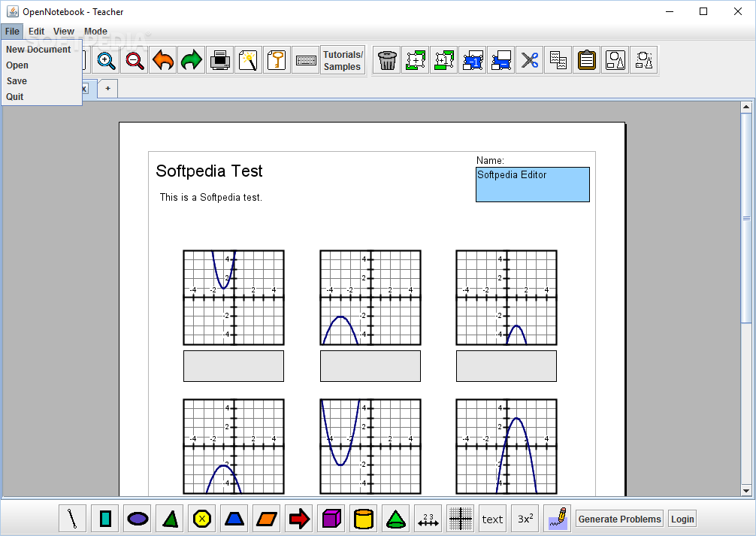
Task: Select the graph grid tool
Action: 461,519
